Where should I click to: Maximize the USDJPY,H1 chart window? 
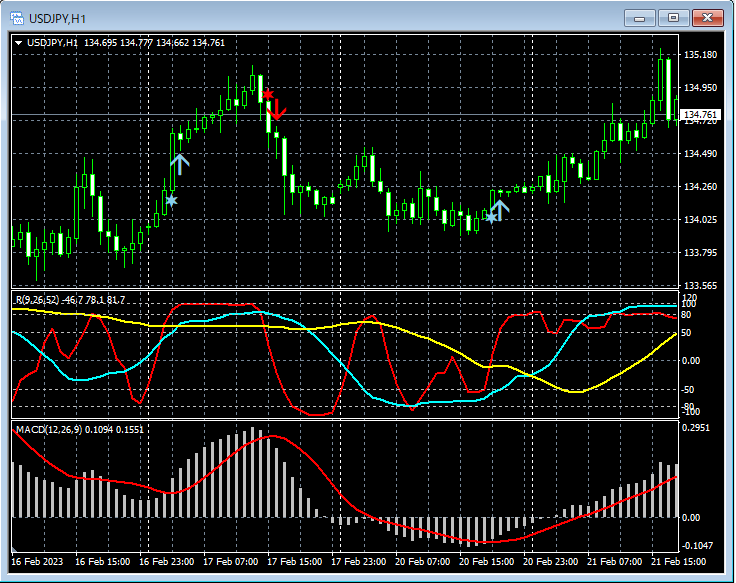click(673, 18)
